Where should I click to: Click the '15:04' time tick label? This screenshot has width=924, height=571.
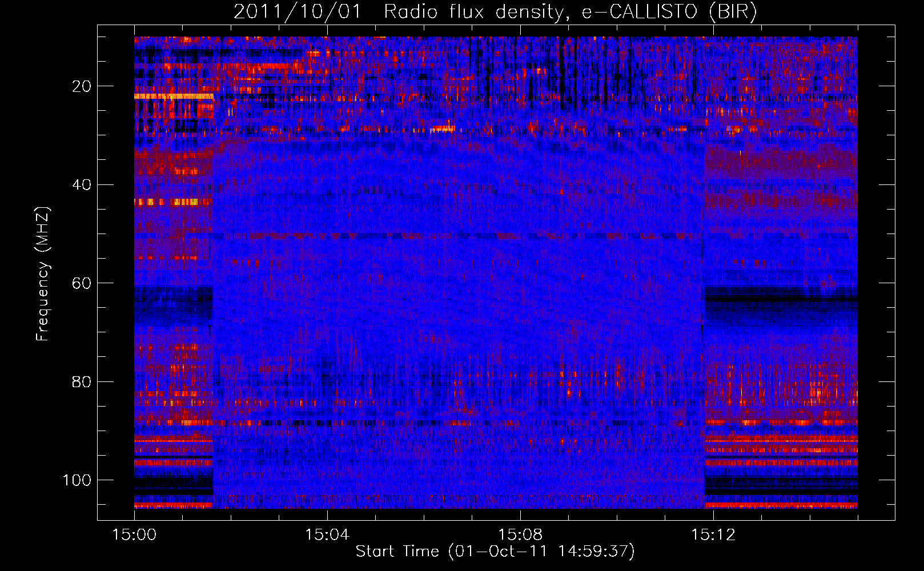(x=327, y=535)
